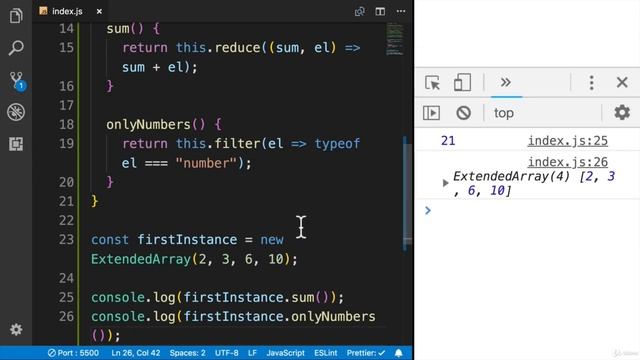This screenshot has height=360, width=640.
Task: Open the Extensions view
Action: 16,144
